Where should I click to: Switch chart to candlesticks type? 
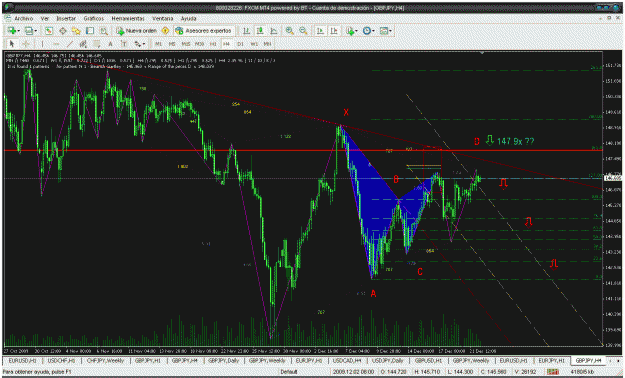click(x=260, y=31)
